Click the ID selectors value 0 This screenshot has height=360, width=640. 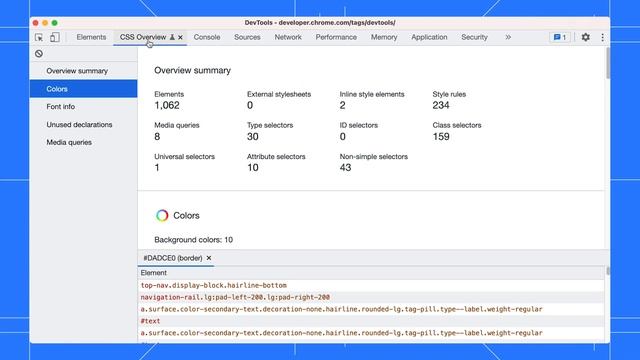click(x=342, y=136)
